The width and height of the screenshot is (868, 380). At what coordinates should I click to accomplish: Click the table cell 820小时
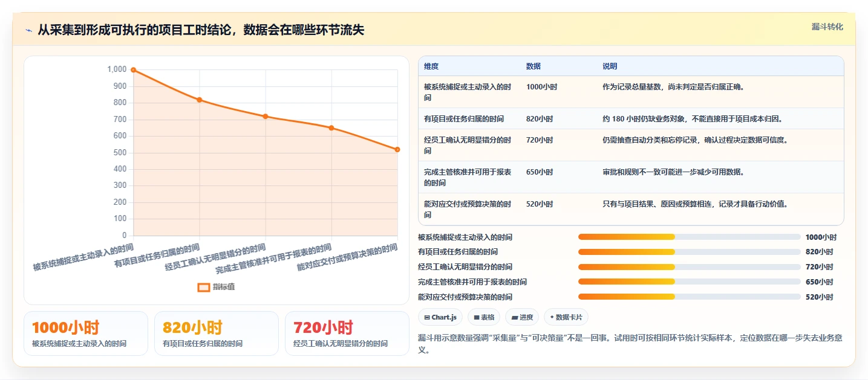click(540, 119)
